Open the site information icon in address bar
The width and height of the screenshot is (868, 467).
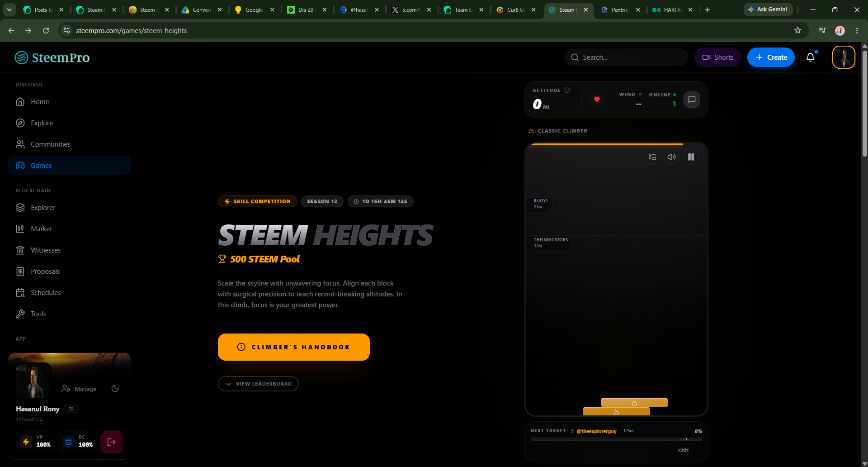[67, 30]
